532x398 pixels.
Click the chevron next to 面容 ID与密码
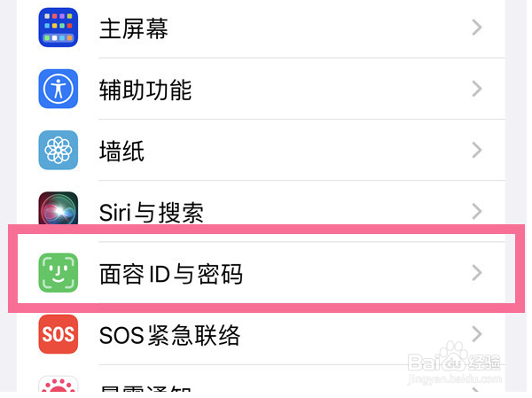477,272
